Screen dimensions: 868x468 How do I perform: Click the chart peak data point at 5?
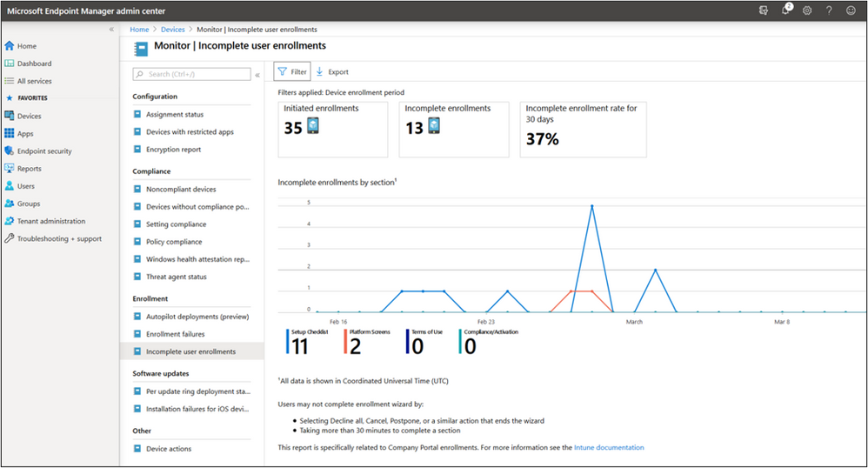point(591,206)
